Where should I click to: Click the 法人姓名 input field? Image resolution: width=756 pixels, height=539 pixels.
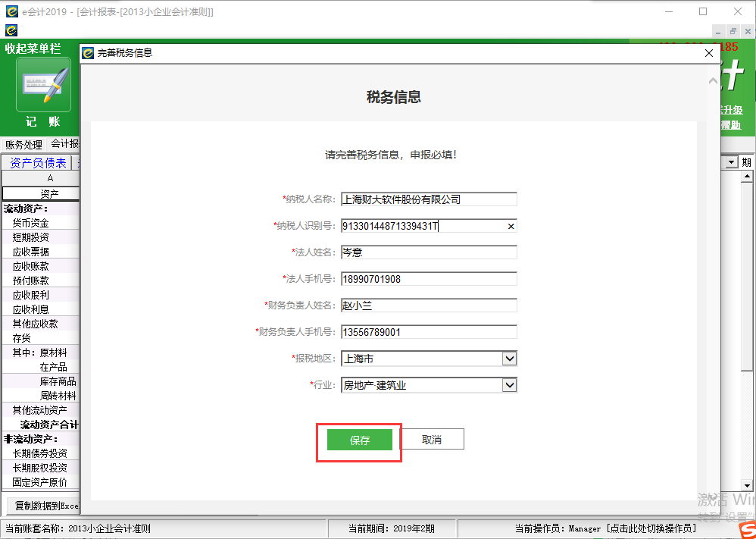click(x=429, y=252)
